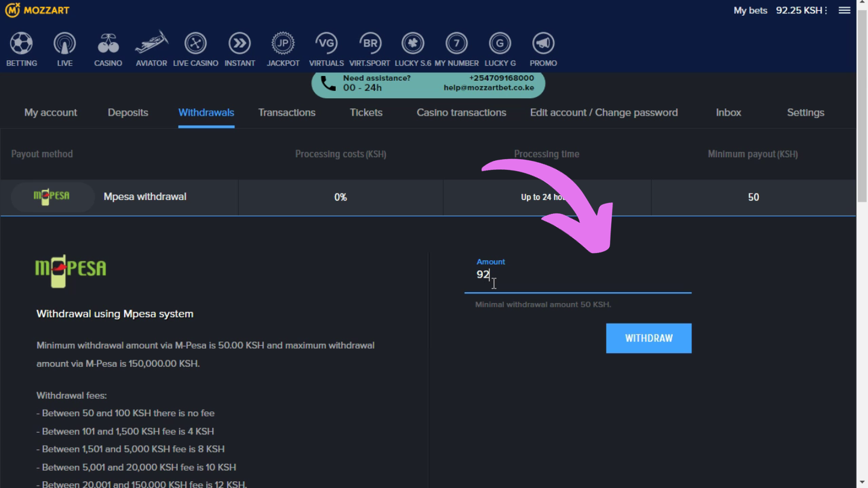Open My bets in header
The height and width of the screenshot is (488, 868).
(x=750, y=10)
